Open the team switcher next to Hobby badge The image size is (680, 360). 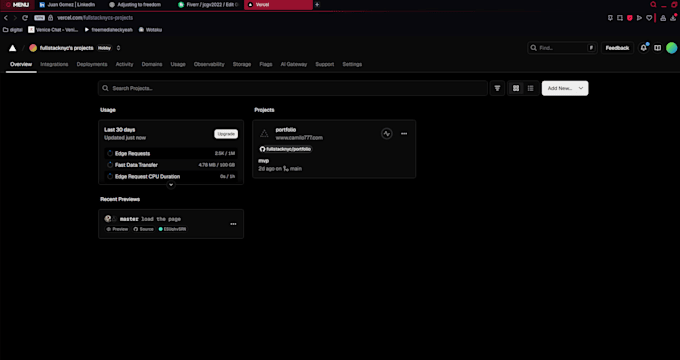tap(118, 48)
